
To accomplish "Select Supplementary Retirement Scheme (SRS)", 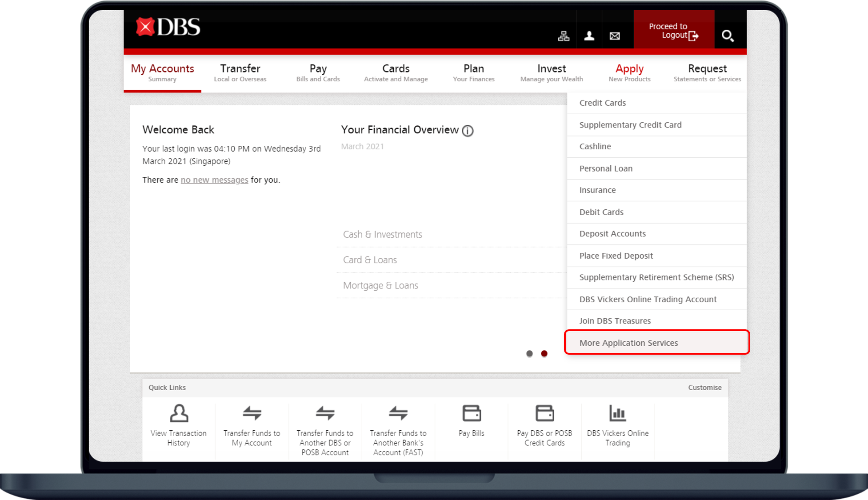I will coord(657,277).
